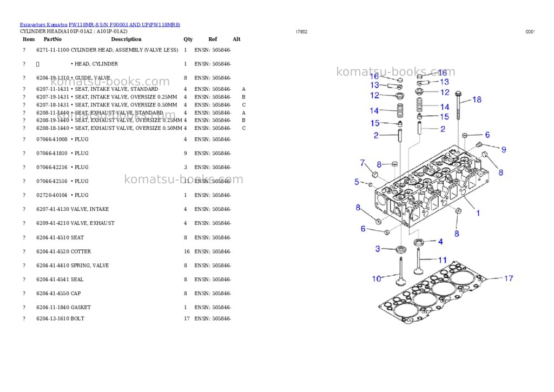The width and height of the screenshot is (554, 392).
Task: Select part number 6204-41-4510
Action: coord(52,238)
